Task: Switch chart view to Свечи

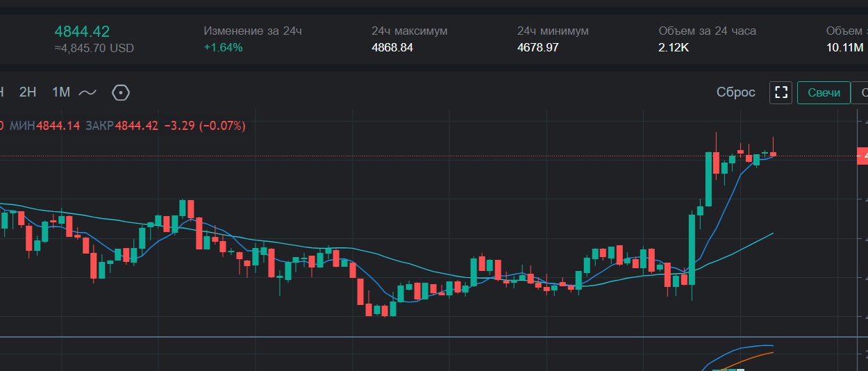Action: tap(824, 92)
